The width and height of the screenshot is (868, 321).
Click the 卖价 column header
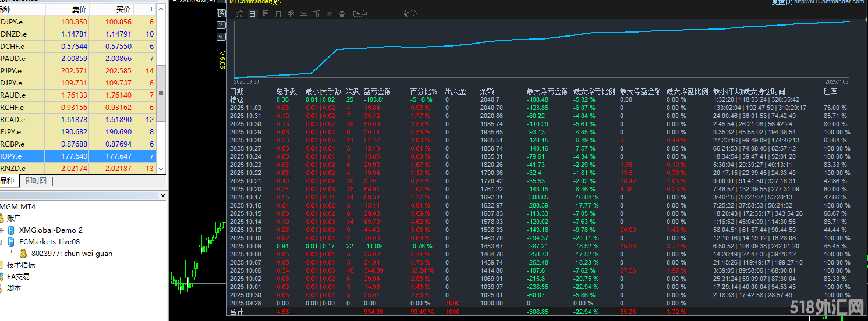(79, 10)
